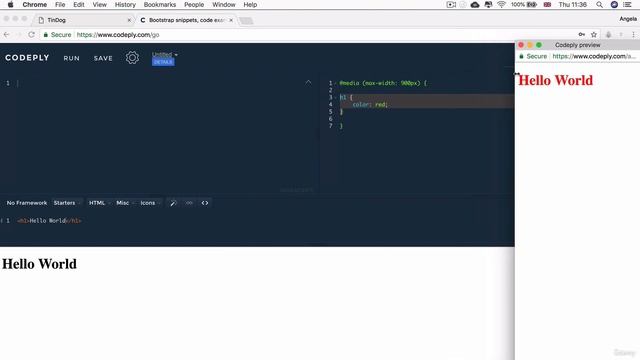Screen dimensions: 640x360
Task: Open Chrome three-dot menu
Action: [633, 35]
